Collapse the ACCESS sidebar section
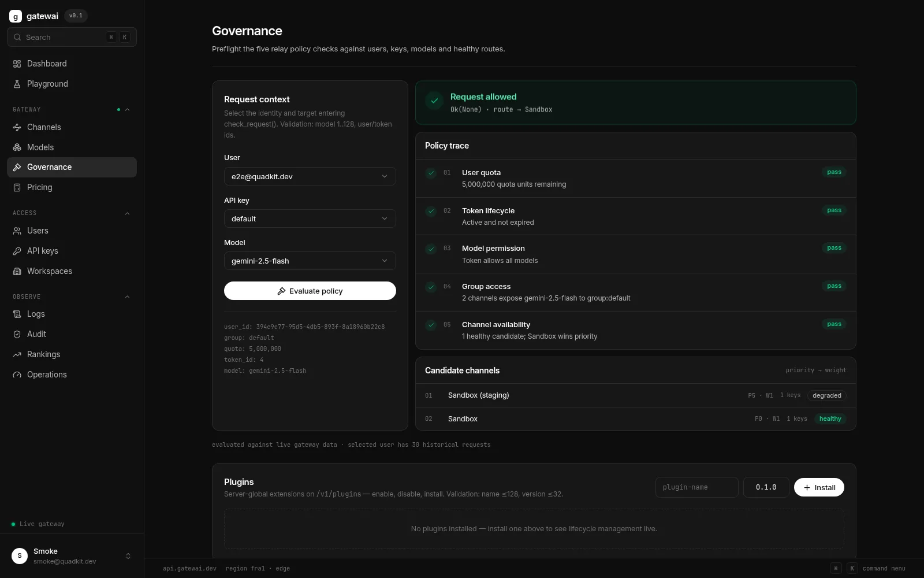The height and width of the screenshot is (578, 924). point(127,213)
